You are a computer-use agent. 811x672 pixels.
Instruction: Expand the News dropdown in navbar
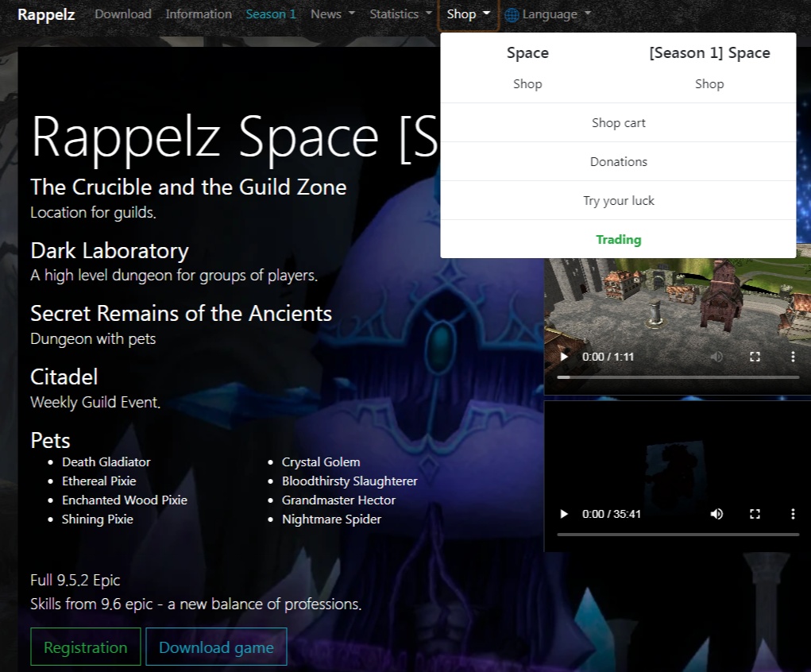tap(333, 14)
